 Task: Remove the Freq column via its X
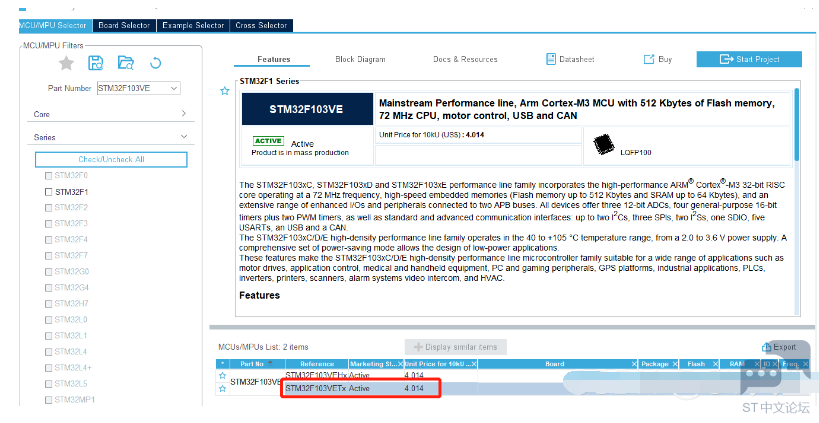[806, 364]
